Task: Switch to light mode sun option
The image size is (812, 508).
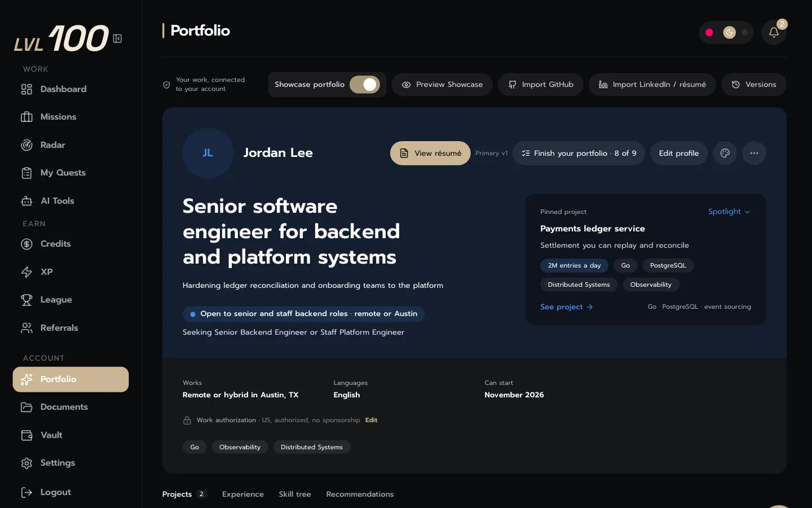Action: 745,33
